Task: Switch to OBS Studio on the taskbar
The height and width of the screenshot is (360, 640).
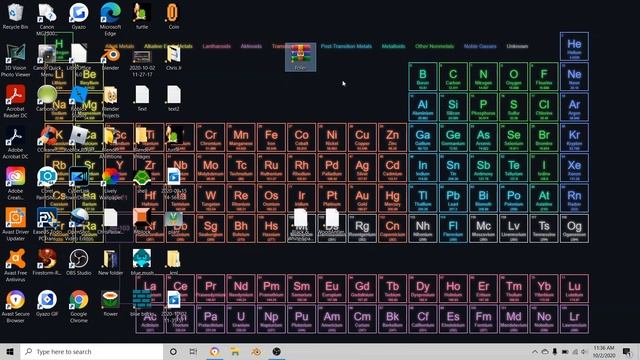Action: 277,351
